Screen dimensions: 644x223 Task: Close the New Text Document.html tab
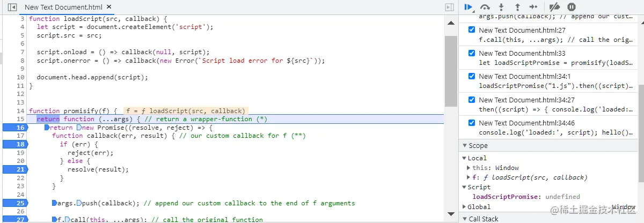click(x=109, y=7)
